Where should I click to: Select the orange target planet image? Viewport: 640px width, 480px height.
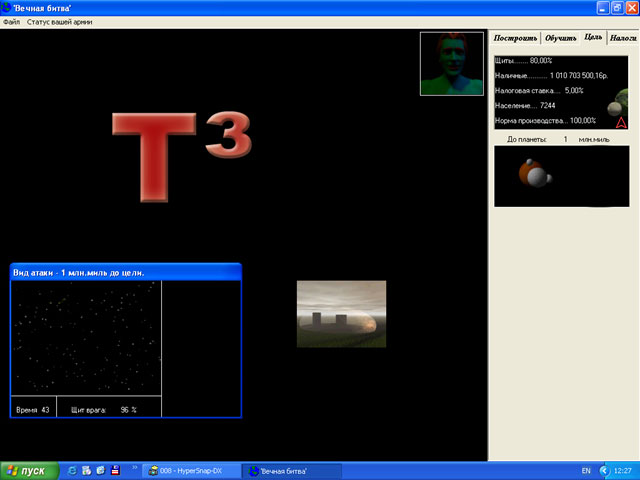click(535, 175)
